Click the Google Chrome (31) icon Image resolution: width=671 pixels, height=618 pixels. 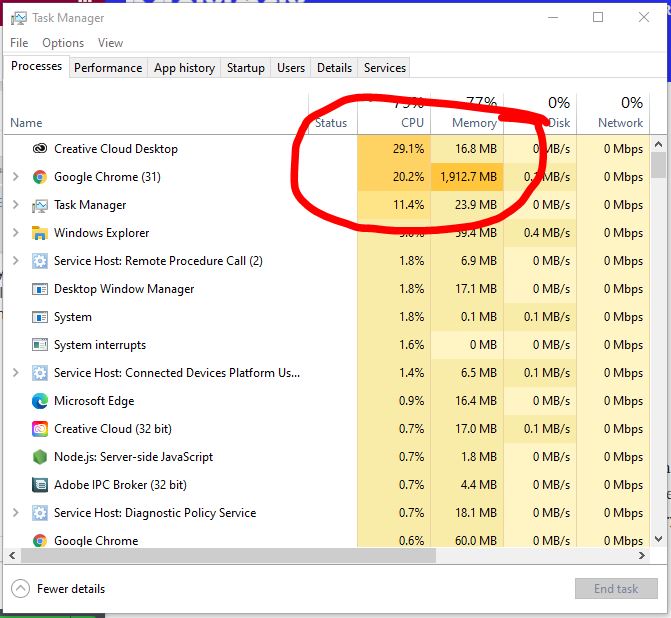tap(40, 177)
